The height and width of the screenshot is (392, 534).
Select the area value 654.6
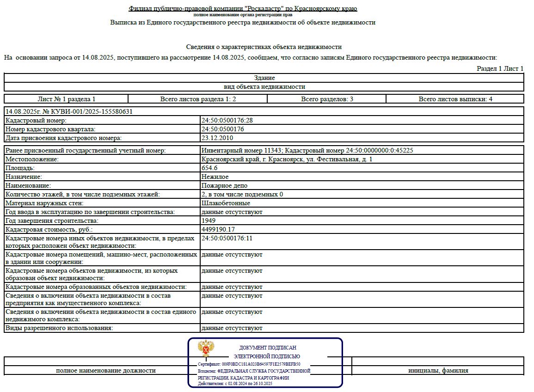click(x=209, y=168)
